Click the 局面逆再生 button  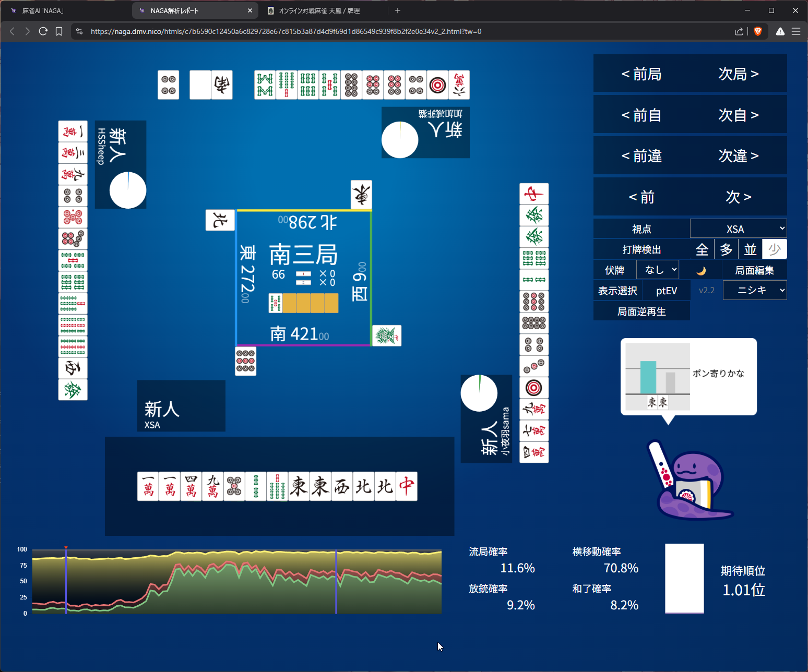click(x=641, y=311)
